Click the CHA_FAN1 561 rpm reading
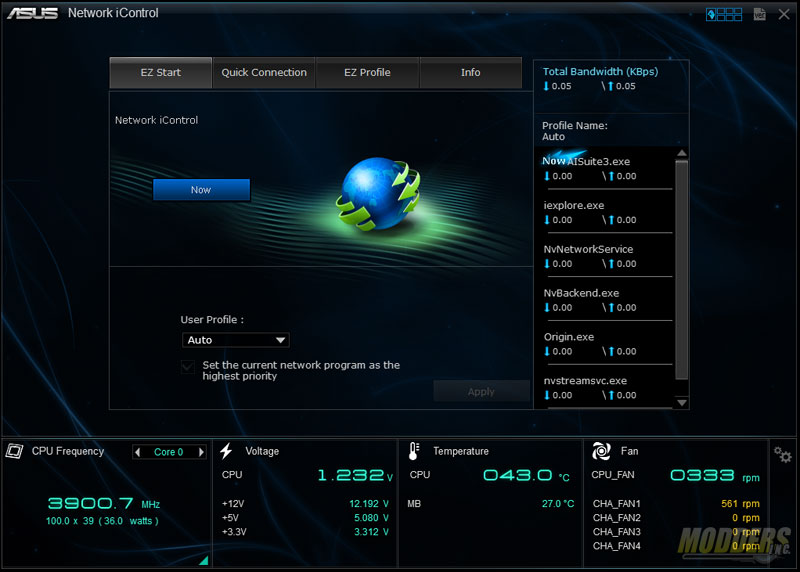800x572 pixels. click(x=740, y=504)
